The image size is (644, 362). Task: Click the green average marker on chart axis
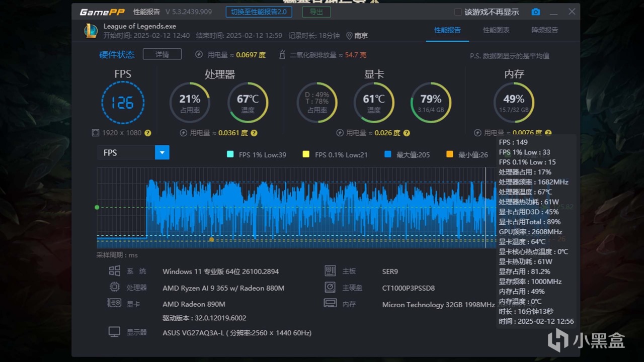(97, 207)
